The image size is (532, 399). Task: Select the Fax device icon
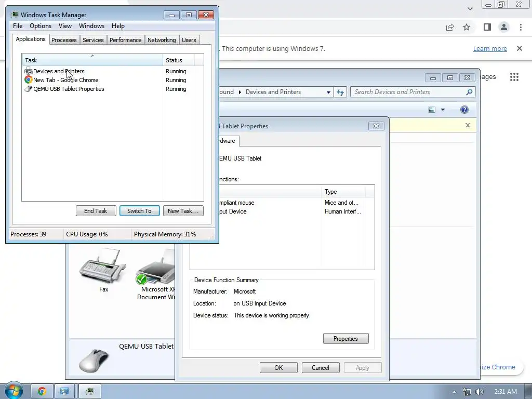click(x=103, y=270)
